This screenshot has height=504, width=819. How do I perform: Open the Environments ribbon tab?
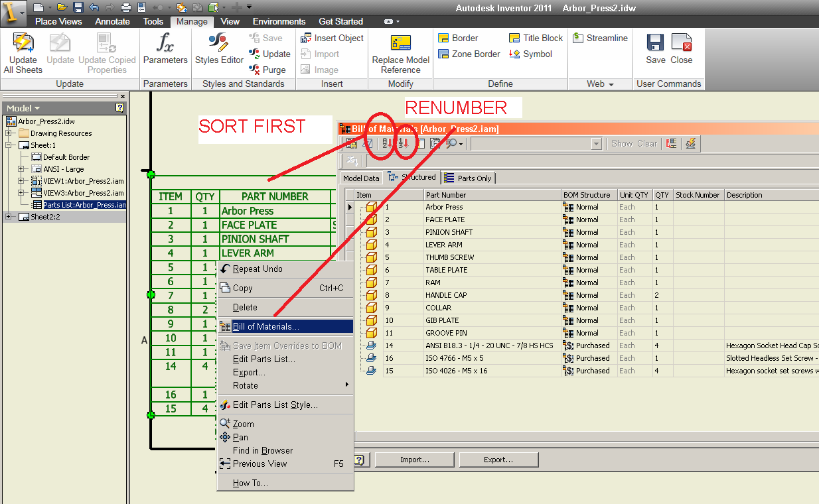(279, 21)
